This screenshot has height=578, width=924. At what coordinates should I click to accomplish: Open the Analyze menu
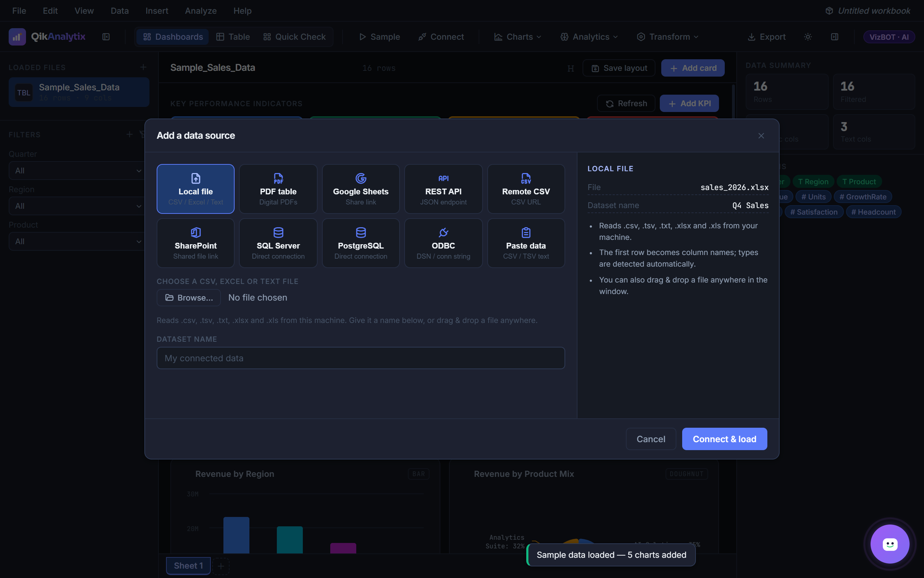(201, 11)
